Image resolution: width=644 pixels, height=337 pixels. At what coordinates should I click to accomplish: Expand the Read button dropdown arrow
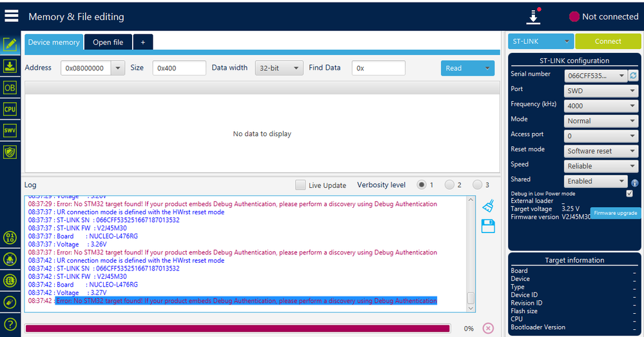487,68
